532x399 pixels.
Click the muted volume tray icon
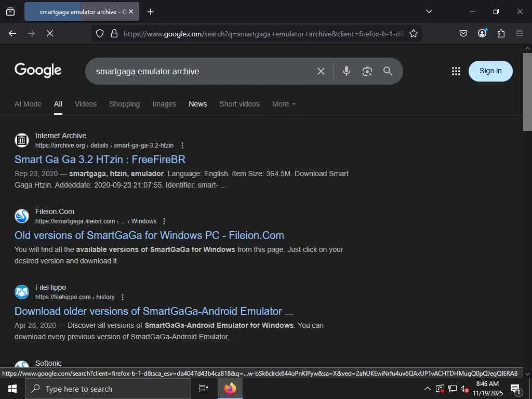point(464,389)
